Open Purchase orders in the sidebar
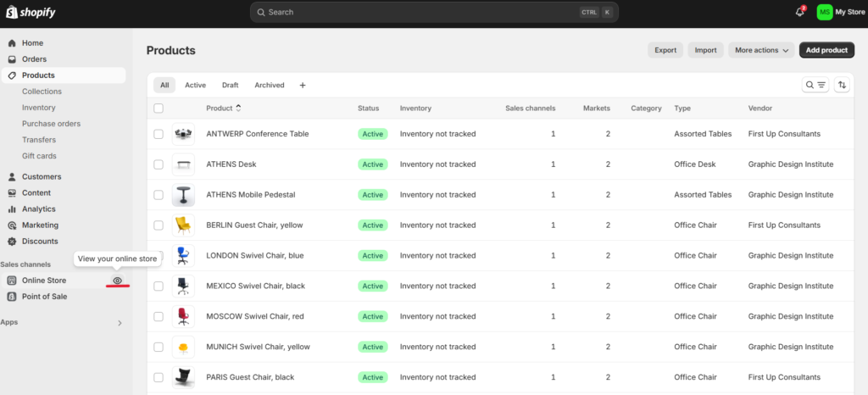This screenshot has width=868, height=395. coord(52,124)
